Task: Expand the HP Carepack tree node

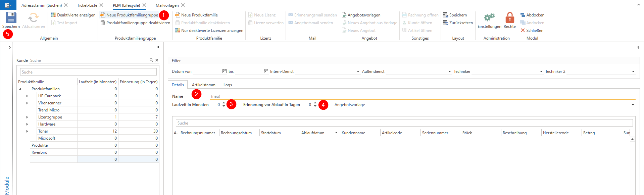Action: (27, 96)
